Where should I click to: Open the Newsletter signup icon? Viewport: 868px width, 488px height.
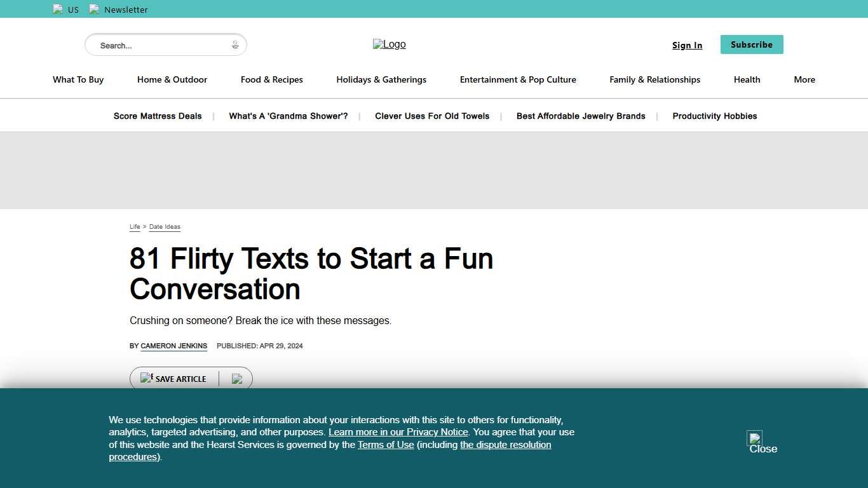click(x=95, y=9)
